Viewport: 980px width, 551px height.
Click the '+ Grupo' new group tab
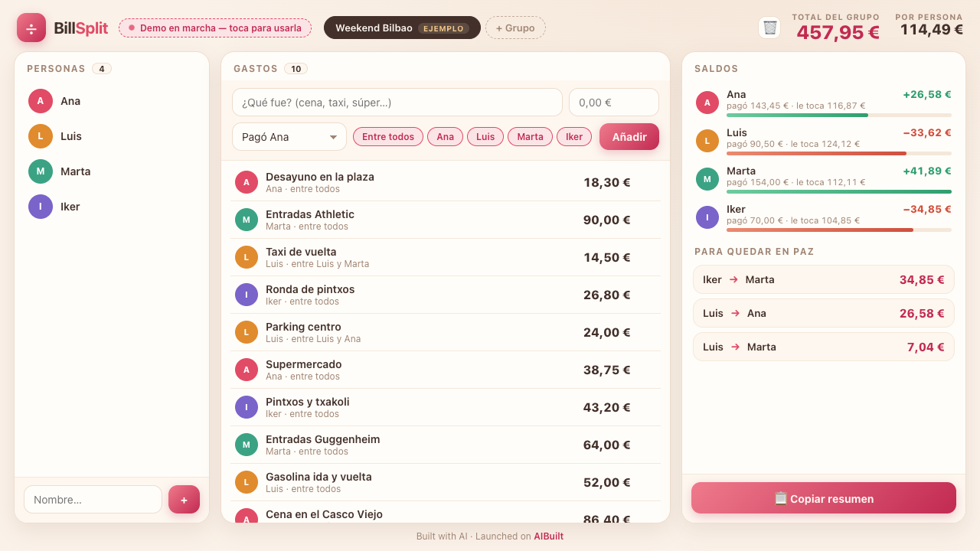[515, 28]
